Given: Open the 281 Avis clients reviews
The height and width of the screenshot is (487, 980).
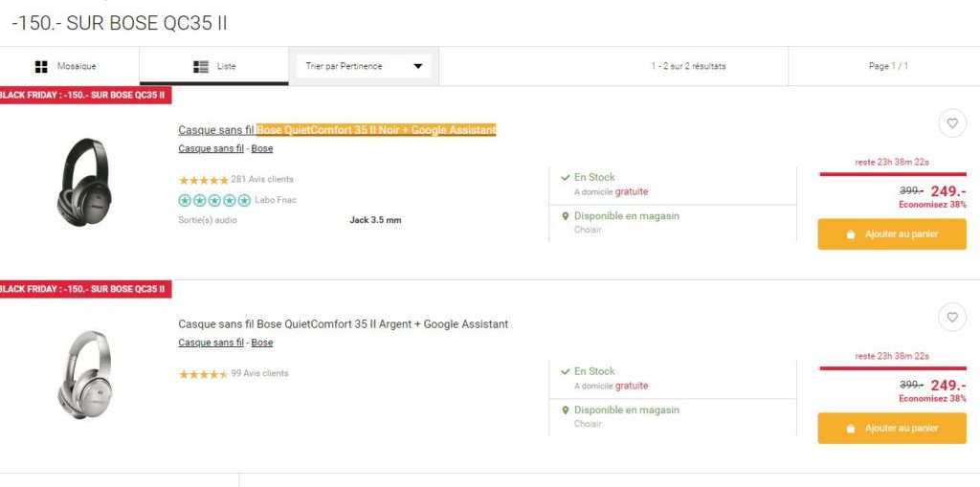Looking at the screenshot, I should click(261, 179).
